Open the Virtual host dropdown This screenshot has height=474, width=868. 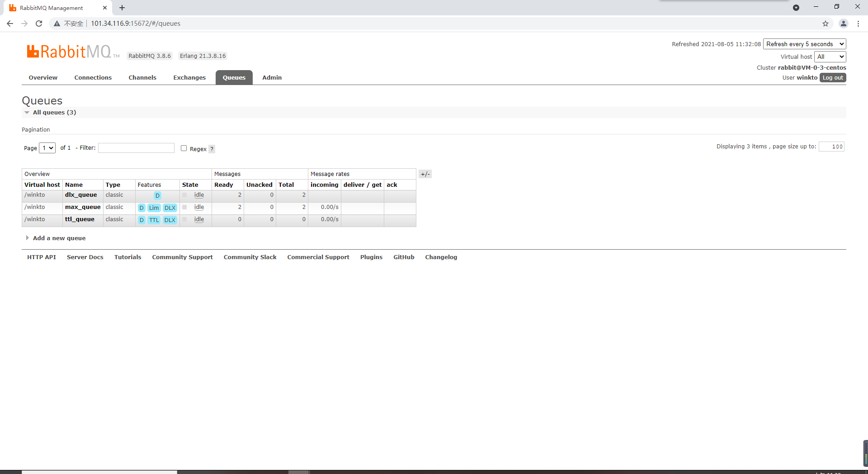pyautogui.click(x=830, y=57)
